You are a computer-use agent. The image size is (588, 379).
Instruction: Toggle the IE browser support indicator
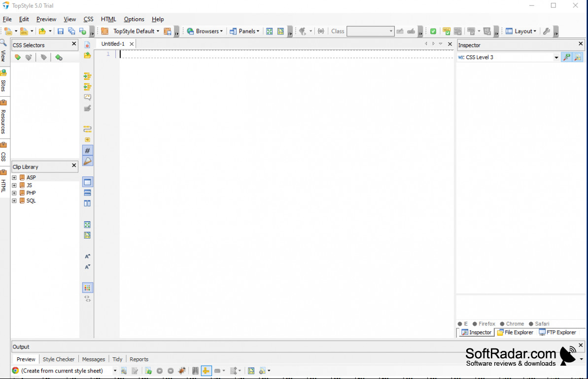click(463, 324)
